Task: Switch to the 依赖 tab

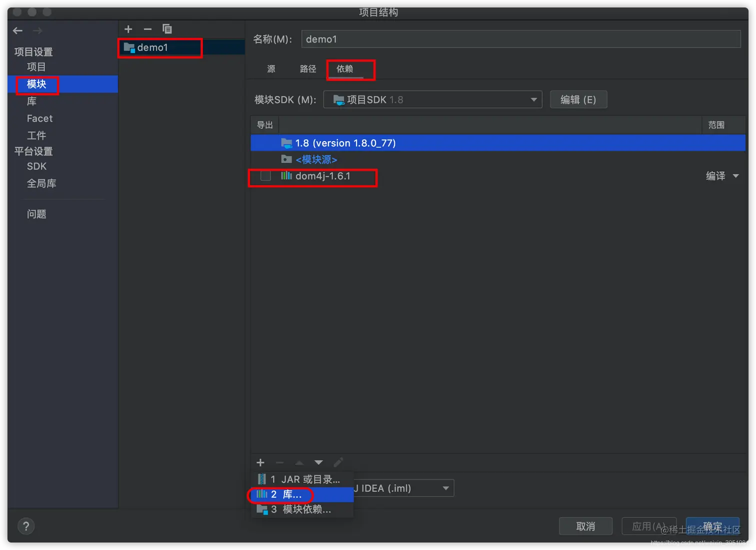Action: [x=344, y=69]
